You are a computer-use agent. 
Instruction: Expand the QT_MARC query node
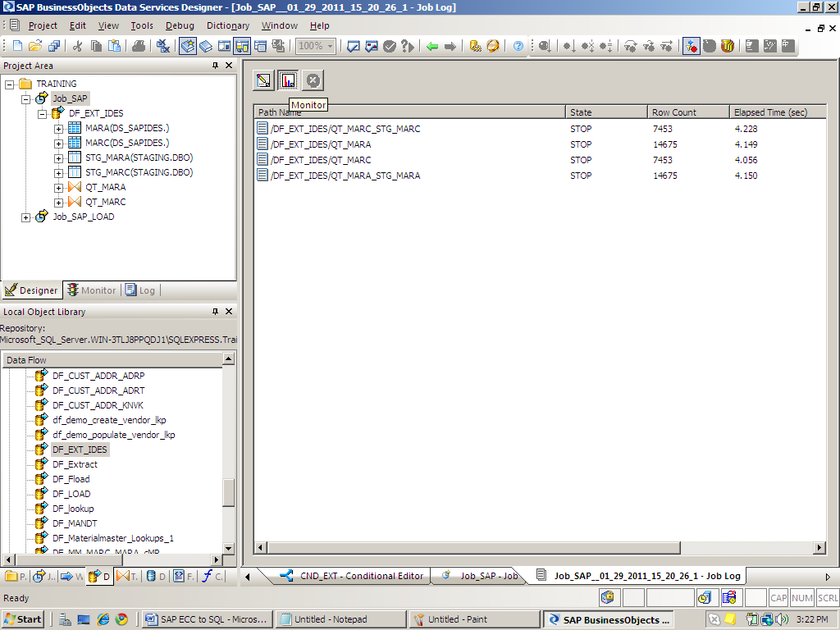pyautogui.click(x=59, y=203)
